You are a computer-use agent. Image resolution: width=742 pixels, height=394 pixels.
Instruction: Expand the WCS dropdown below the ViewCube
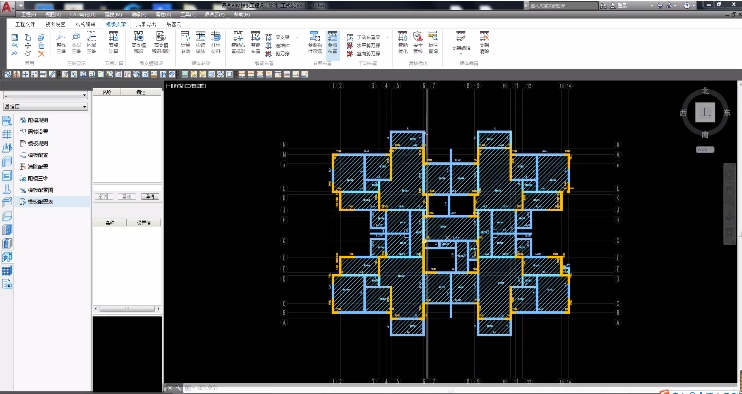[705, 149]
